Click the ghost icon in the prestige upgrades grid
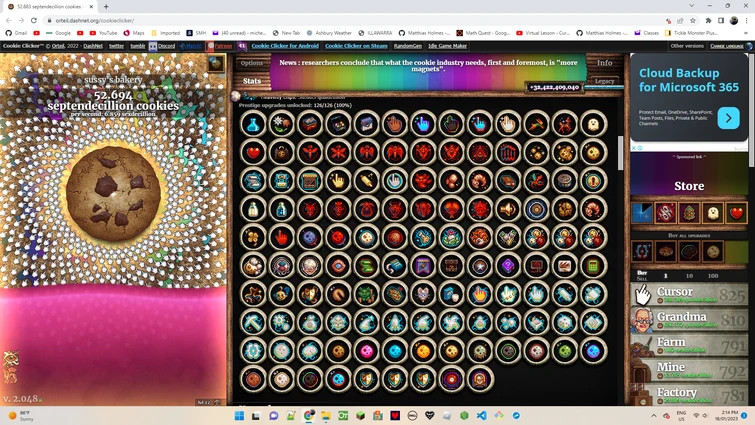This screenshot has height=425, width=755. pos(593,124)
